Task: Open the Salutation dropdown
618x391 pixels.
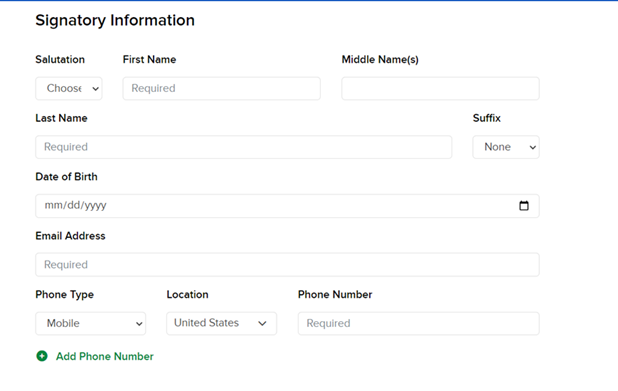Action: [x=69, y=88]
